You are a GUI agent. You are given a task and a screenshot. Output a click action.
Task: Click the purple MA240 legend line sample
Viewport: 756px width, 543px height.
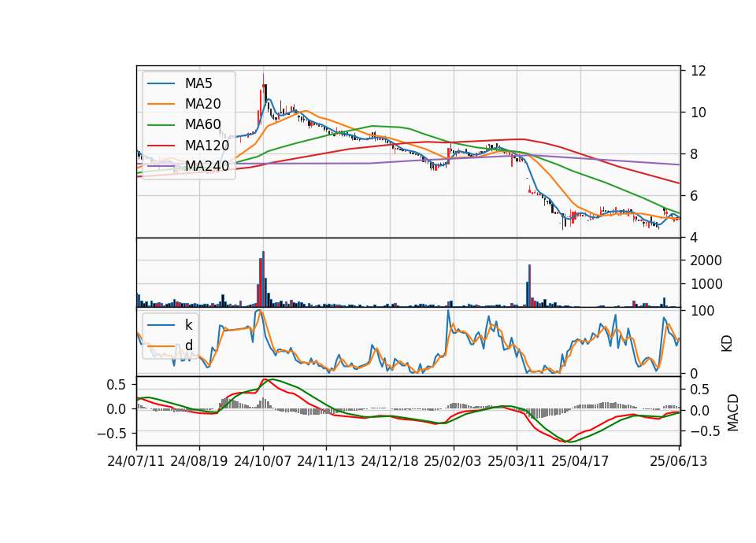[x=161, y=166]
